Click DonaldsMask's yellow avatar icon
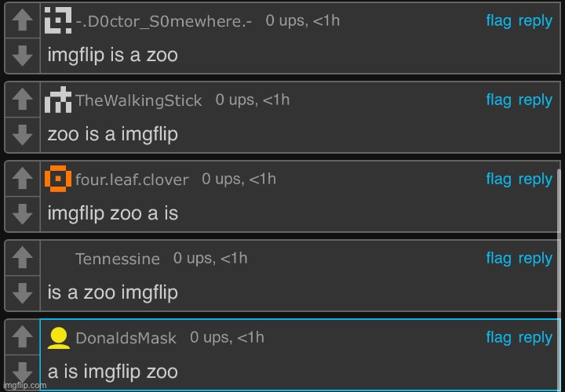The image size is (565, 392). tap(59, 337)
